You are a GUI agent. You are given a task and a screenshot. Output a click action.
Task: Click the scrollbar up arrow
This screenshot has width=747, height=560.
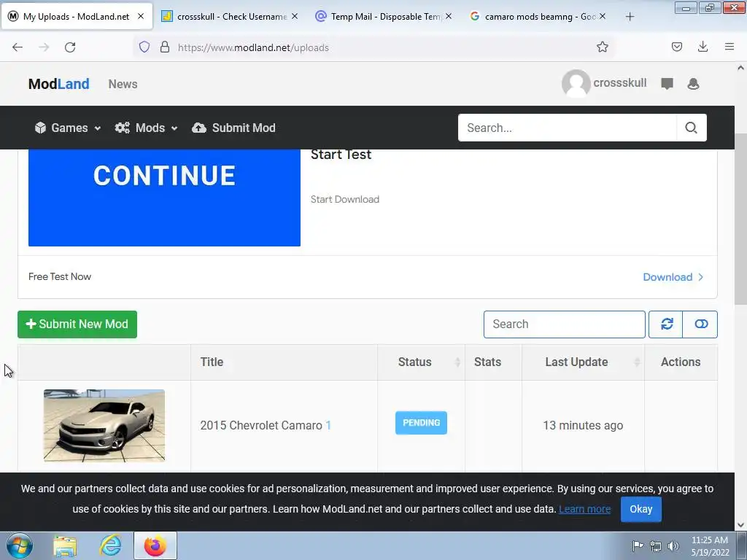click(740, 68)
